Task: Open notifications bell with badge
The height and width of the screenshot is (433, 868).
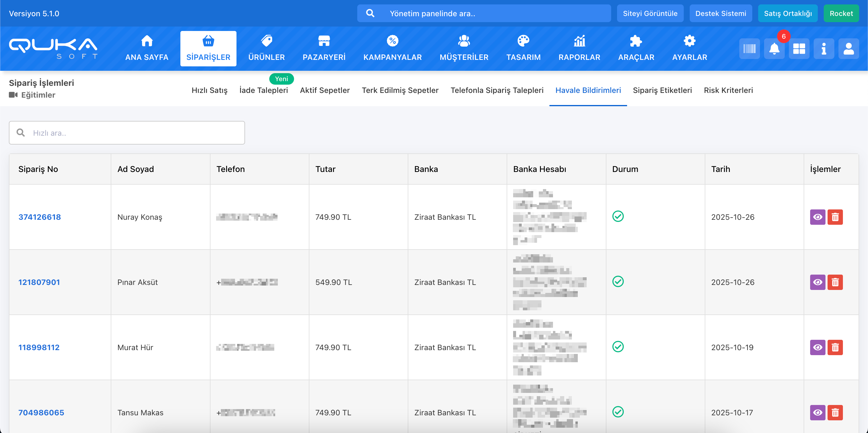Action: pos(774,49)
